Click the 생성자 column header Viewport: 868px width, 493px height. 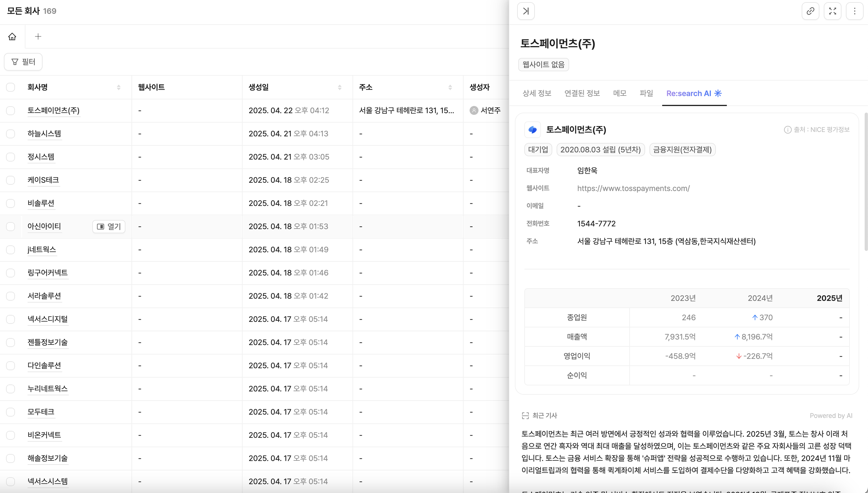click(479, 87)
